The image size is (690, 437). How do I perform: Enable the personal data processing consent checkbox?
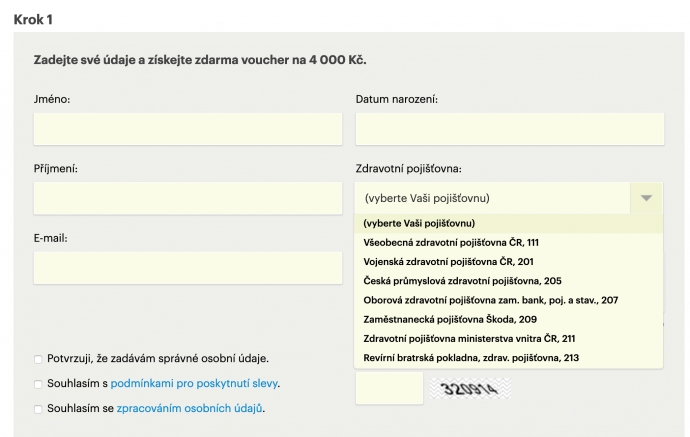[x=38, y=408]
